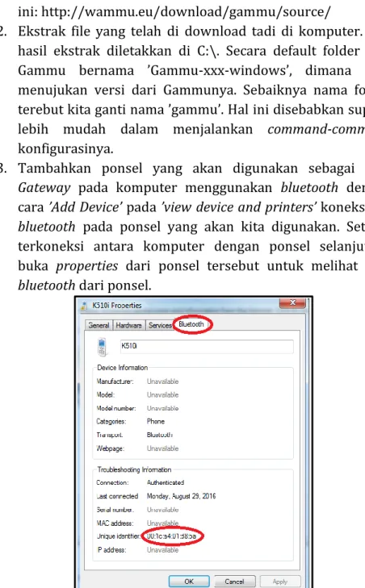
Task: Click the Cancel button
Action: click(x=235, y=581)
